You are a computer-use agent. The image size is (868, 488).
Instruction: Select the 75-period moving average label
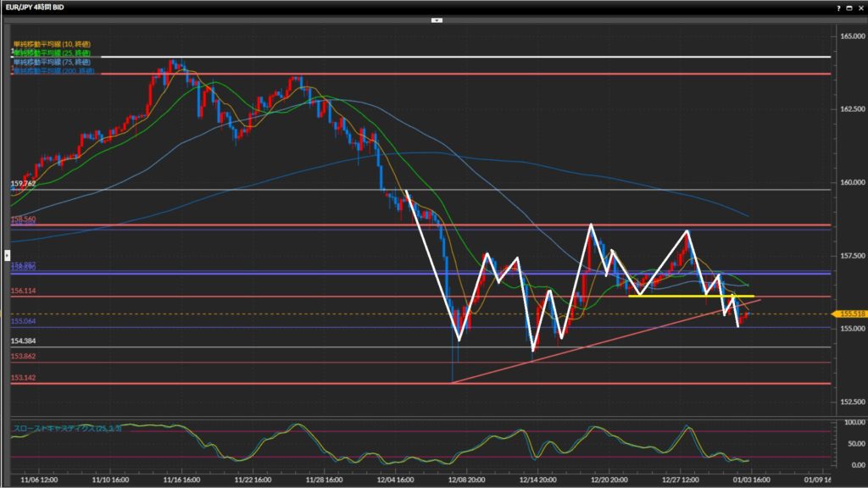[51, 62]
